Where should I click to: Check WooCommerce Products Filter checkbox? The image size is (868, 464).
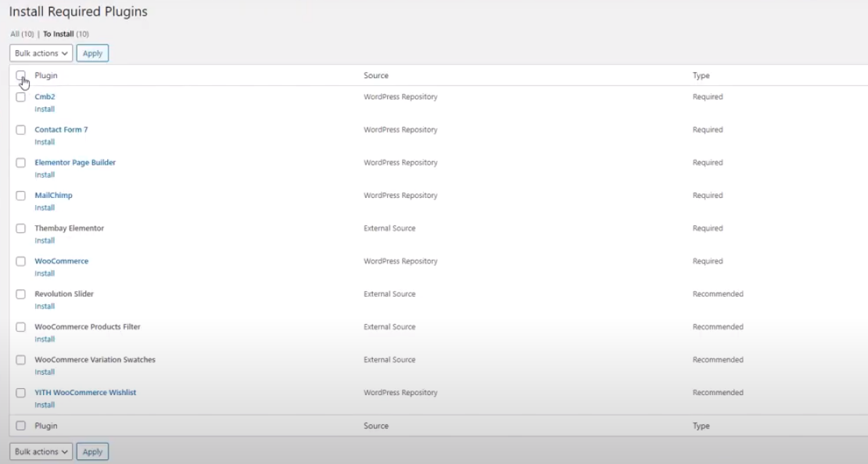(x=20, y=327)
